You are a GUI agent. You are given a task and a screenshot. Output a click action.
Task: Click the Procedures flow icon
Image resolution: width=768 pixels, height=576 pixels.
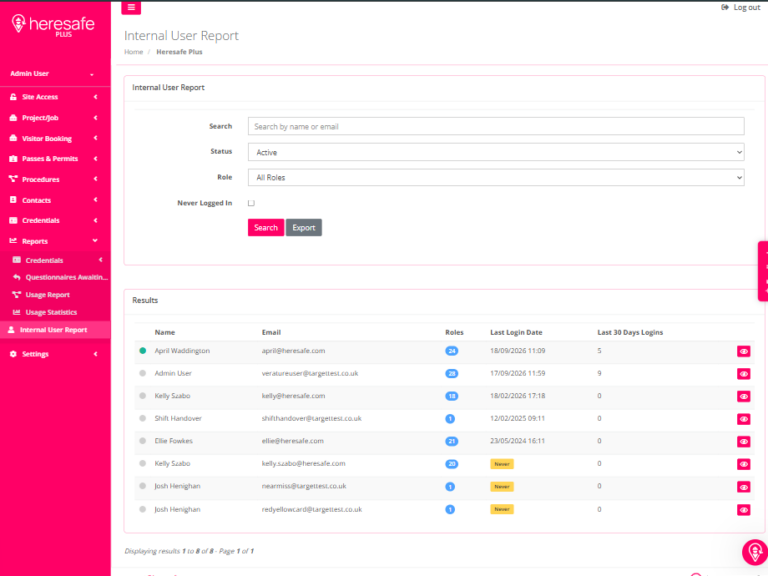point(13,179)
